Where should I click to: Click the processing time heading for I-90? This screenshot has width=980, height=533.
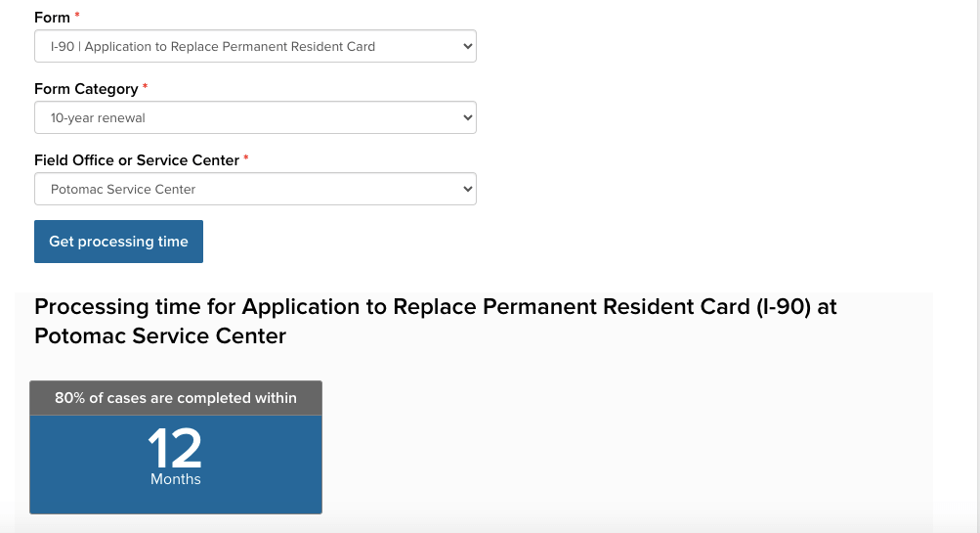[435, 321]
